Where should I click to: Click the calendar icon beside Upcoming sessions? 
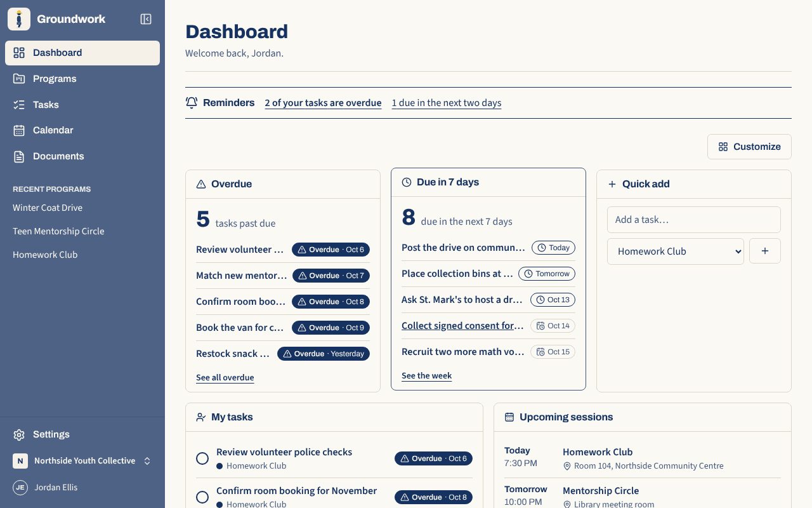pyautogui.click(x=509, y=417)
